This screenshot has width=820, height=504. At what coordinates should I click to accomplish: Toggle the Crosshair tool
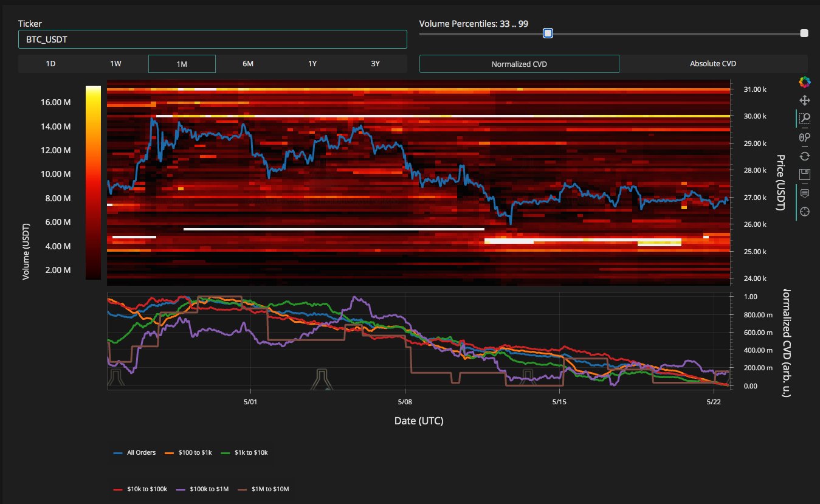click(804, 212)
